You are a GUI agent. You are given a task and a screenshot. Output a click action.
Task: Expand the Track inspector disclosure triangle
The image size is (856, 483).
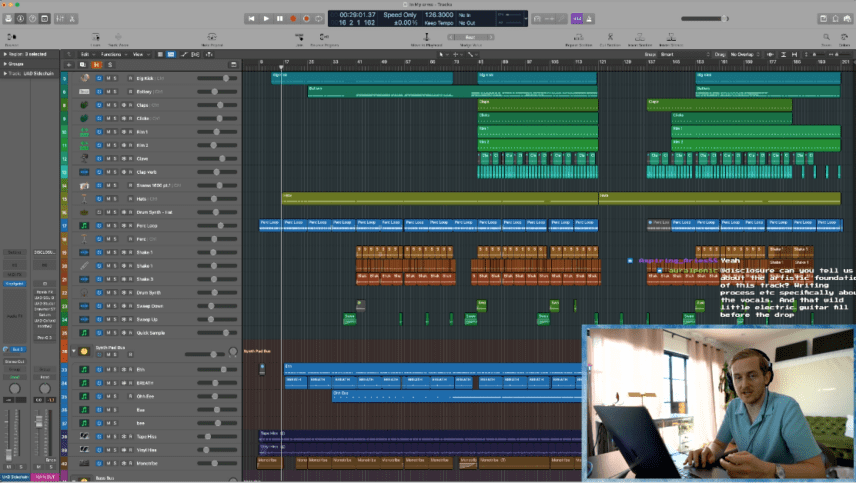click(5, 73)
